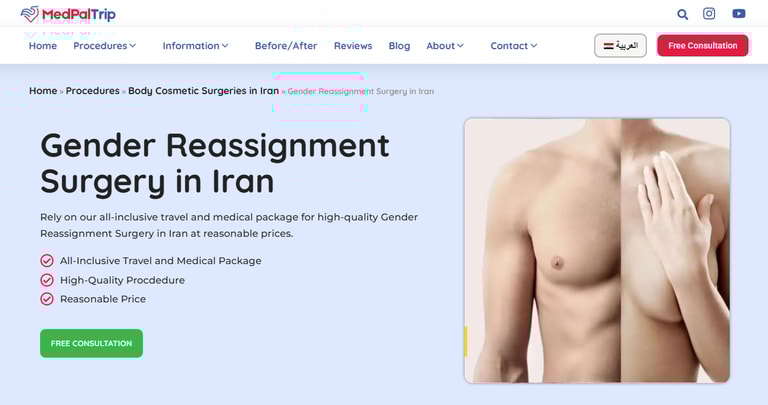Viewport: 768px width, 405px height.
Task: Expand the Procedures dropdown menu
Action: point(104,46)
